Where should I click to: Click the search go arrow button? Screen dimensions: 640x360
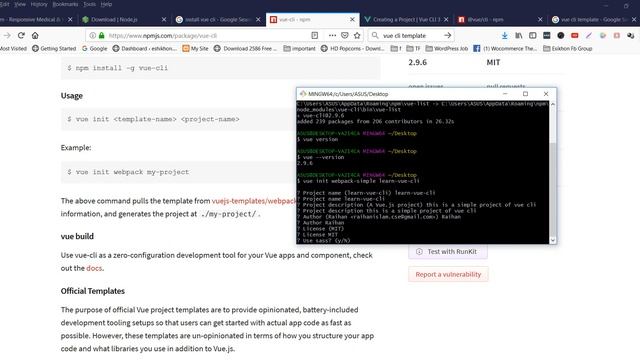coord(448,36)
